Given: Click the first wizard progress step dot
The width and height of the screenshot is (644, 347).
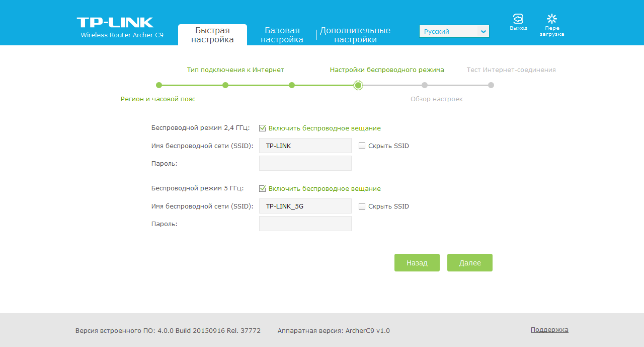Looking at the screenshot, I should click(159, 85).
